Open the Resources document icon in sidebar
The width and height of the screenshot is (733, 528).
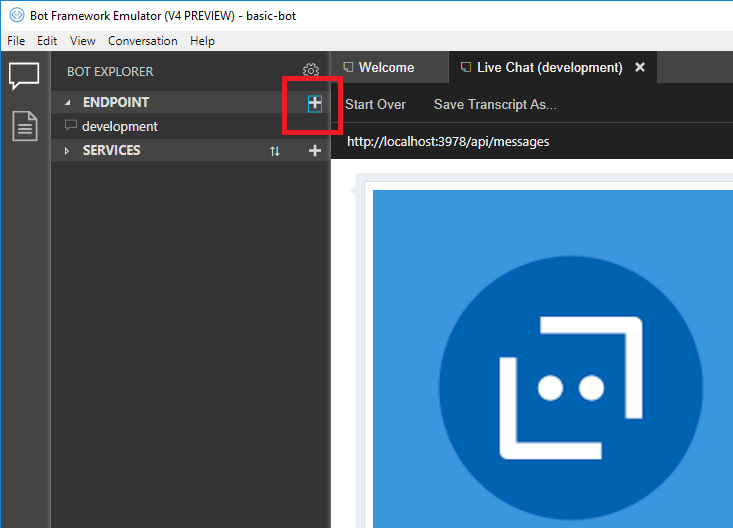click(25, 126)
